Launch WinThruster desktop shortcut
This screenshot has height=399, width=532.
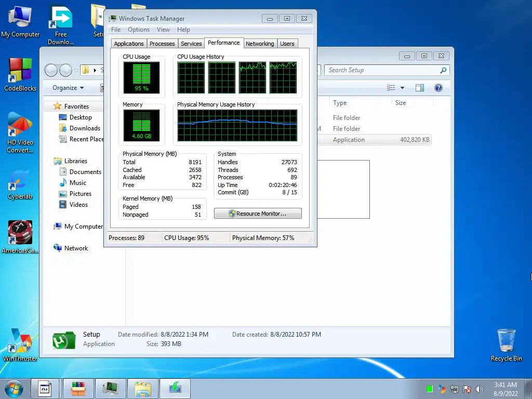tap(20, 344)
